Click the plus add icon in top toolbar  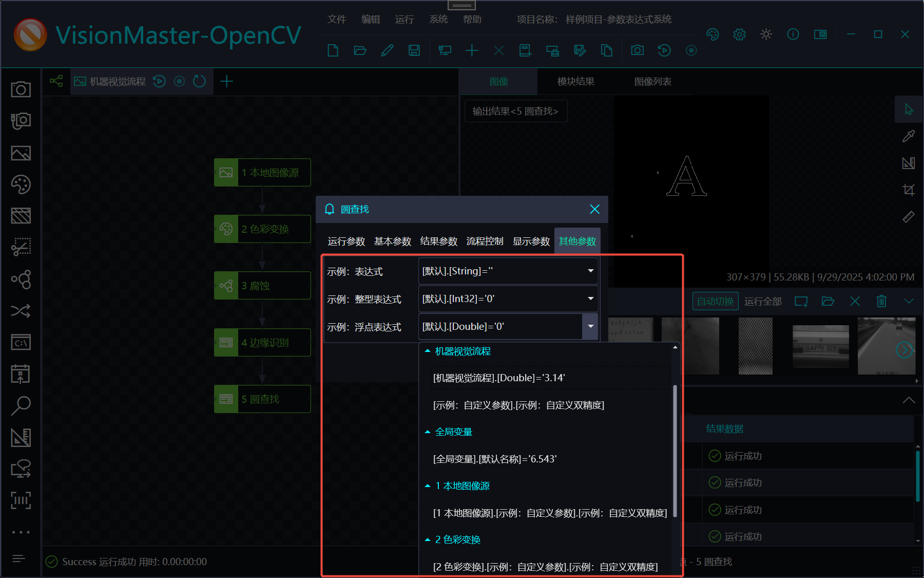[x=472, y=50]
